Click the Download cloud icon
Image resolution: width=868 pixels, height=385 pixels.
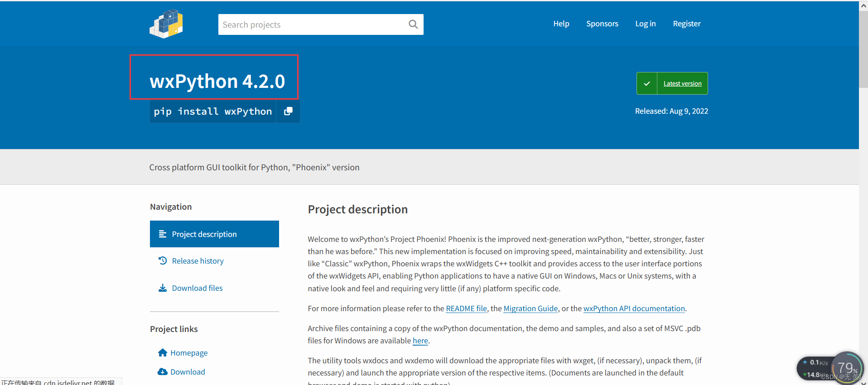pos(163,371)
